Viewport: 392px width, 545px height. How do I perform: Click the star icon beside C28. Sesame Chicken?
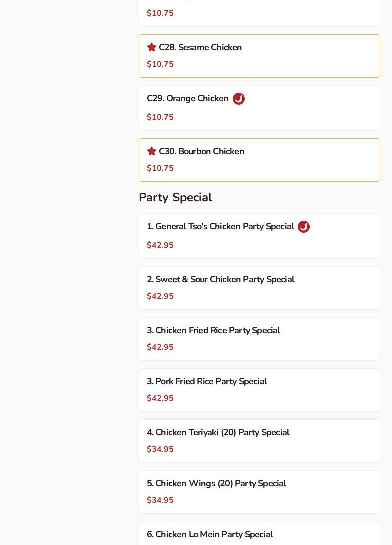pos(152,47)
